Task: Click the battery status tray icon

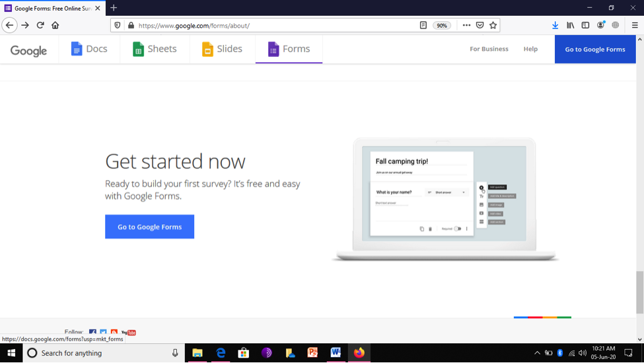Action: (548, 353)
